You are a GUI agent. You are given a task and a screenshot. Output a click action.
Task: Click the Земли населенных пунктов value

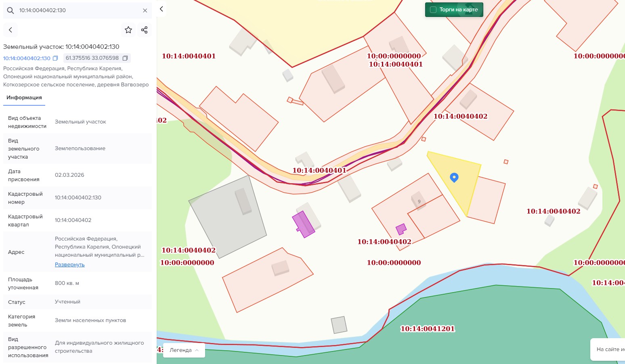click(90, 320)
